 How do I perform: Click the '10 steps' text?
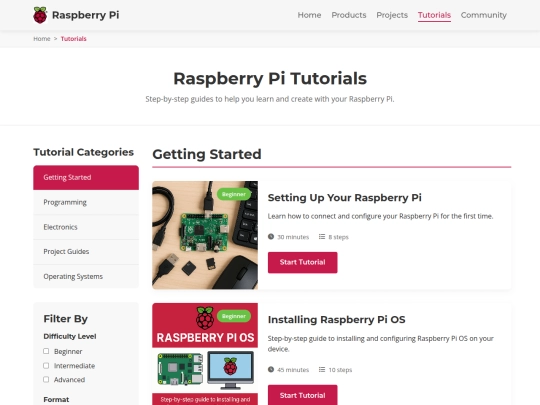[x=340, y=370]
